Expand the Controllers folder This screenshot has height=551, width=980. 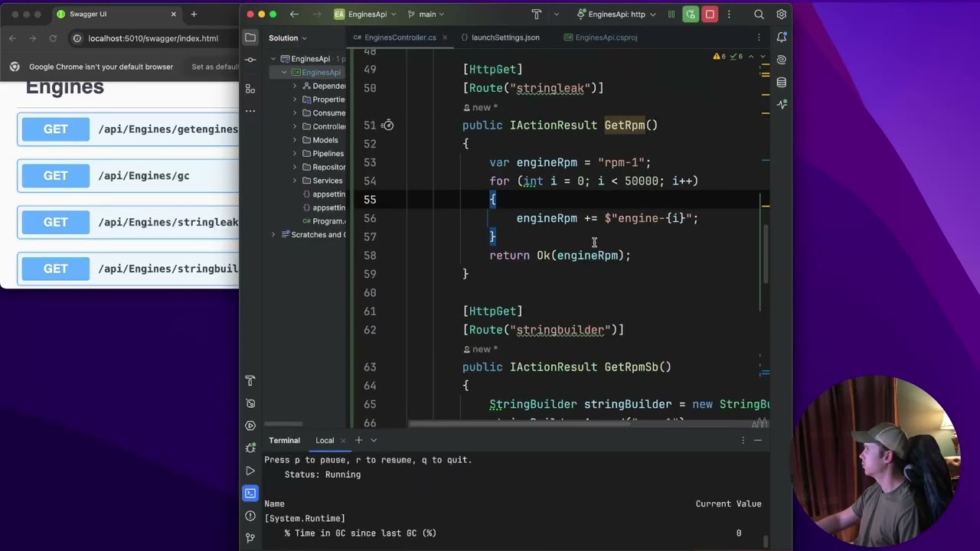pyautogui.click(x=295, y=126)
